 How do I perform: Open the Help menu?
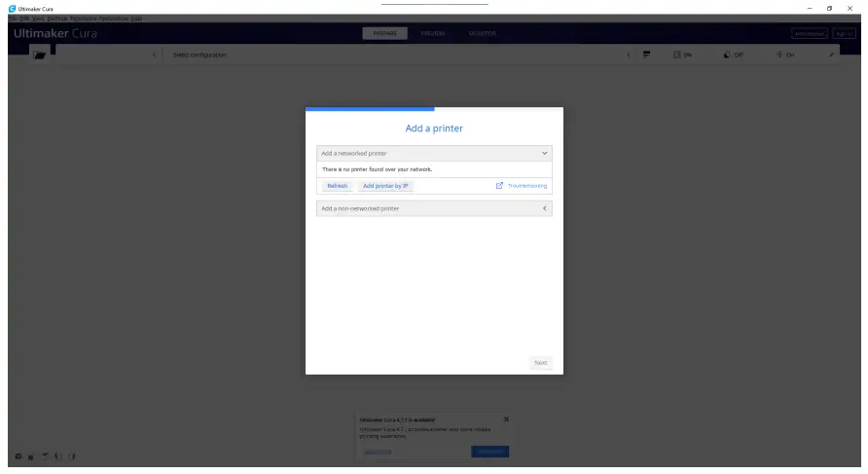(x=136, y=18)
